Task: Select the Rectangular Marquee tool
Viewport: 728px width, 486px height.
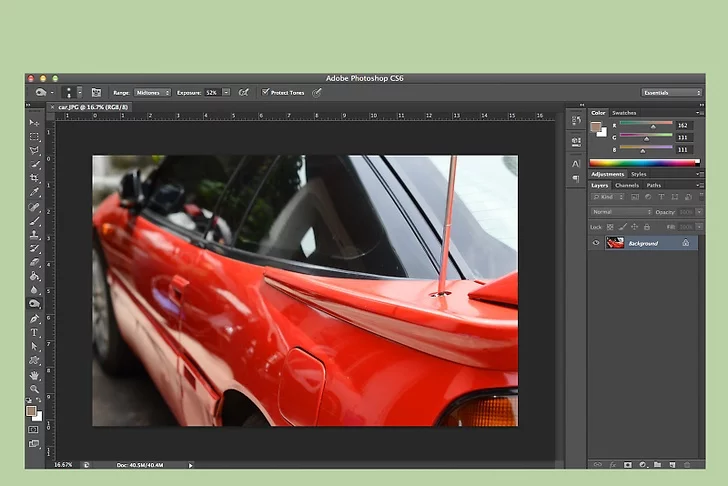Action: [34, 137]
